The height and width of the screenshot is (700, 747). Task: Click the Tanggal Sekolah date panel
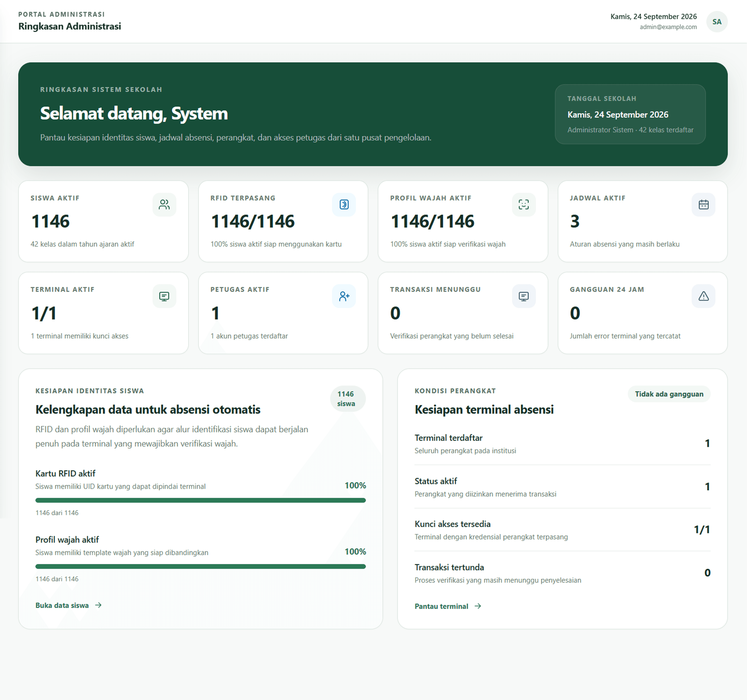tap(630, 114)
